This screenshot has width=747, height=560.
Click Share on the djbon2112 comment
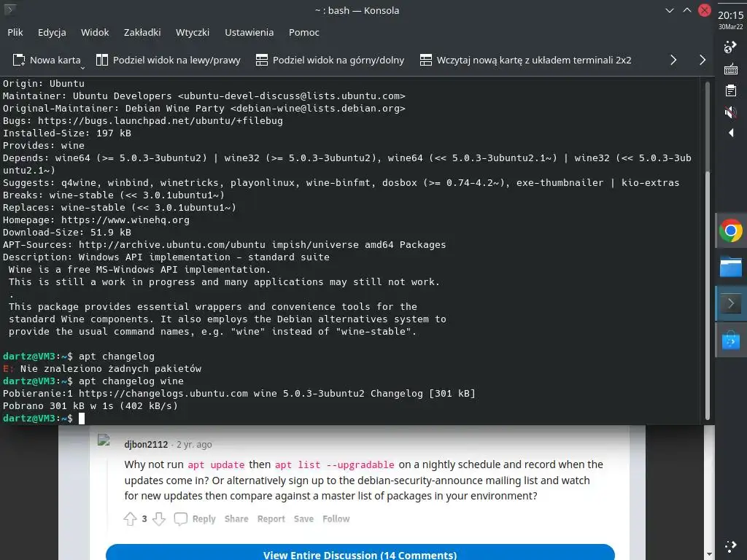click(x=236, y=519)
